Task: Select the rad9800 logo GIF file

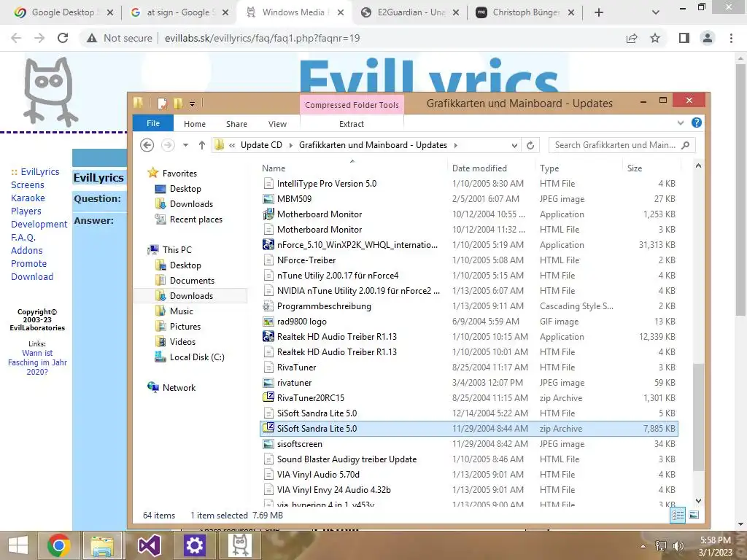Action: (469, 322)
